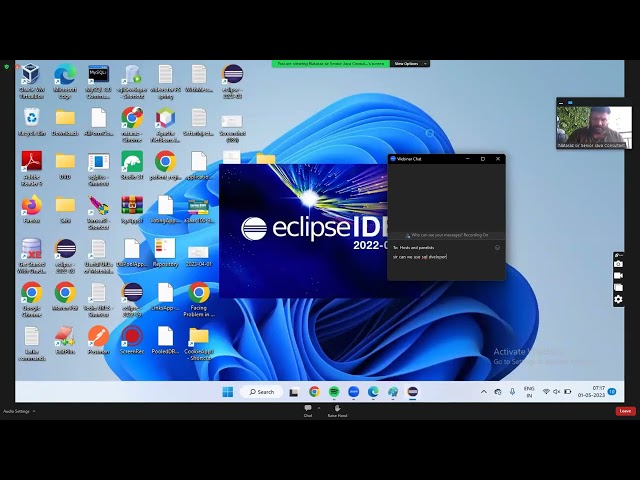This screenshot has height=480, width=640.
Task: Click the Raise Hand button
Action: 337,411
